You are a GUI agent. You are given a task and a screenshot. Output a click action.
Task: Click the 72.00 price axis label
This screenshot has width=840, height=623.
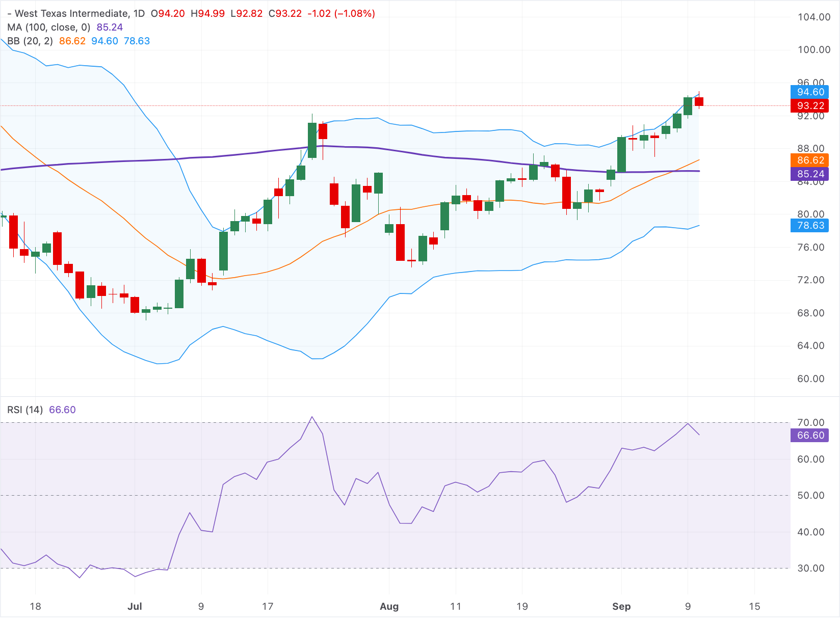click(x=810, y=280)
